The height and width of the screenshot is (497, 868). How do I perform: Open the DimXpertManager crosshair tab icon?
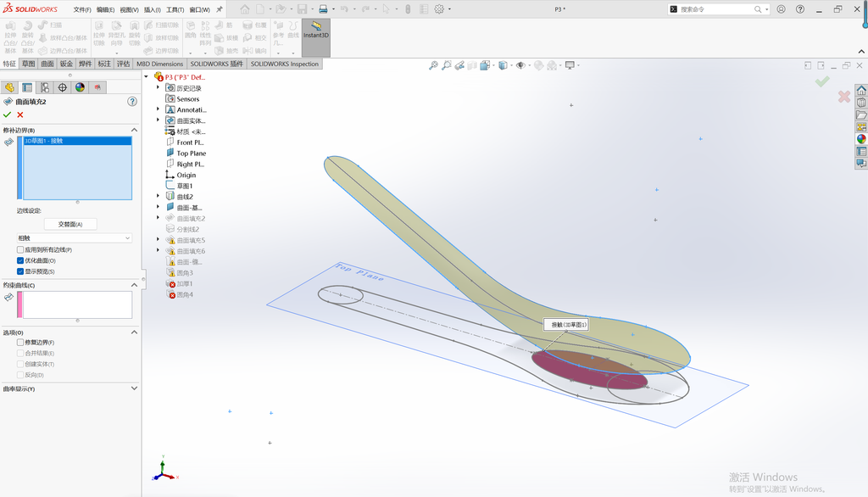click(63, 87)
